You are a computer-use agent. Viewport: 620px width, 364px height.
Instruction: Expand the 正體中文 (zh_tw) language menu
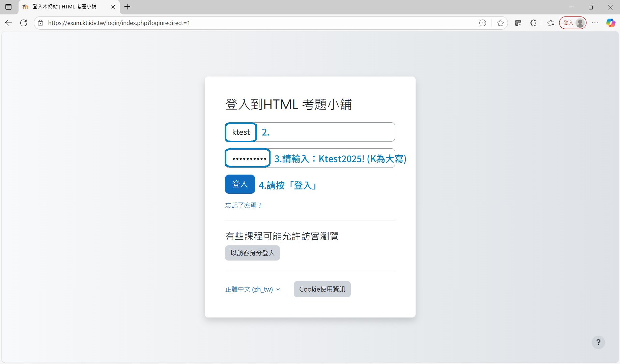[252, 289]
